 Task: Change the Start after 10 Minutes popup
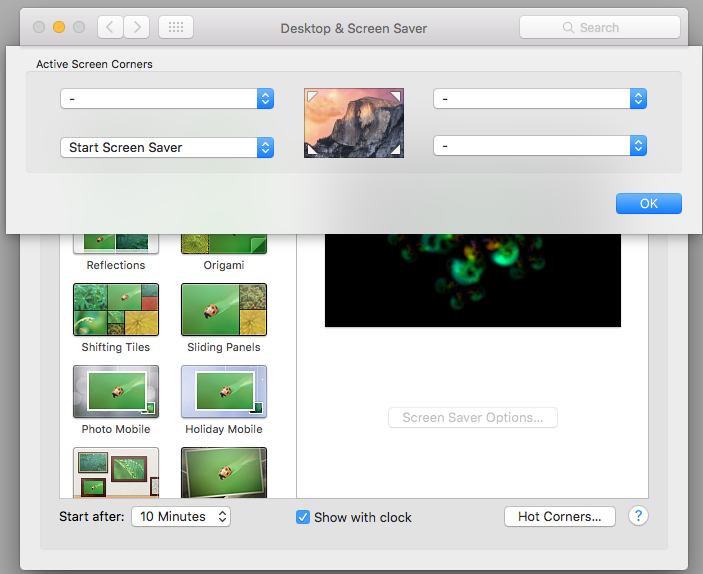[181, 517]
